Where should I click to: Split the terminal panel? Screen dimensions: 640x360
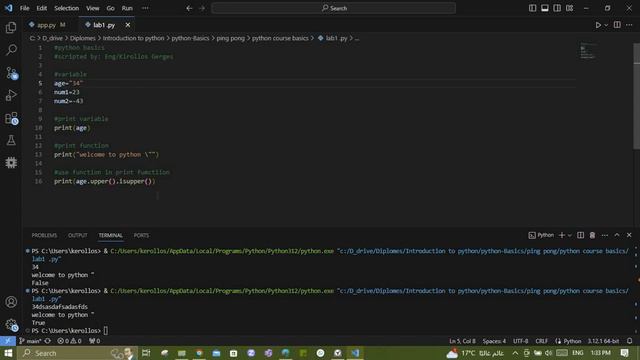[x=580, y=235]
